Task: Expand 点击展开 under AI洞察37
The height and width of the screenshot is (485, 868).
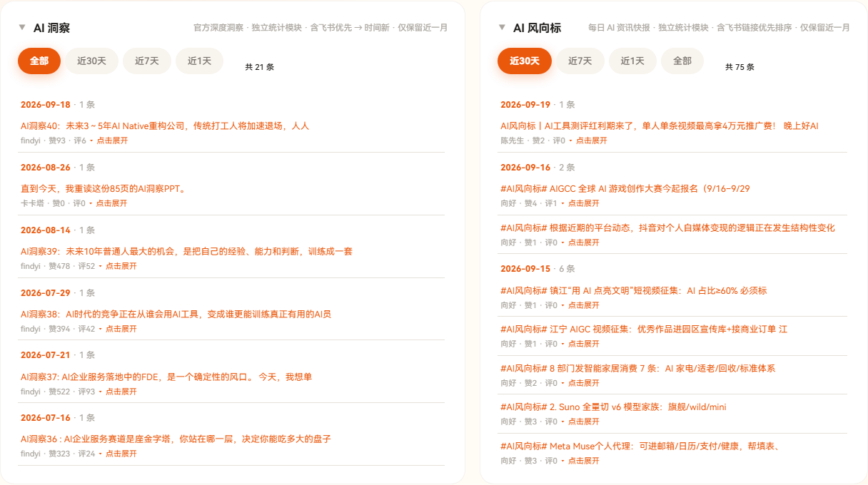Action: [x=121, y=392]
